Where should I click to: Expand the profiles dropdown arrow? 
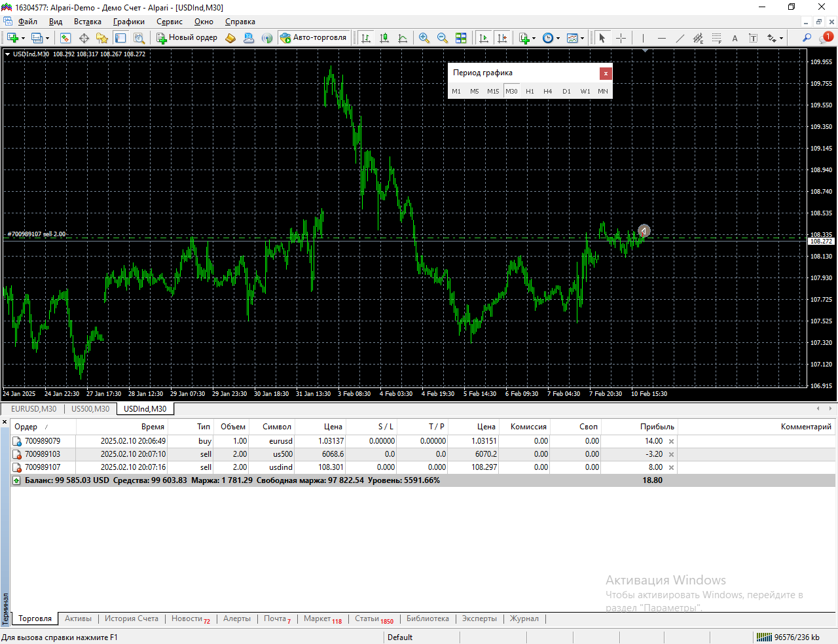(x=47, y=38)
